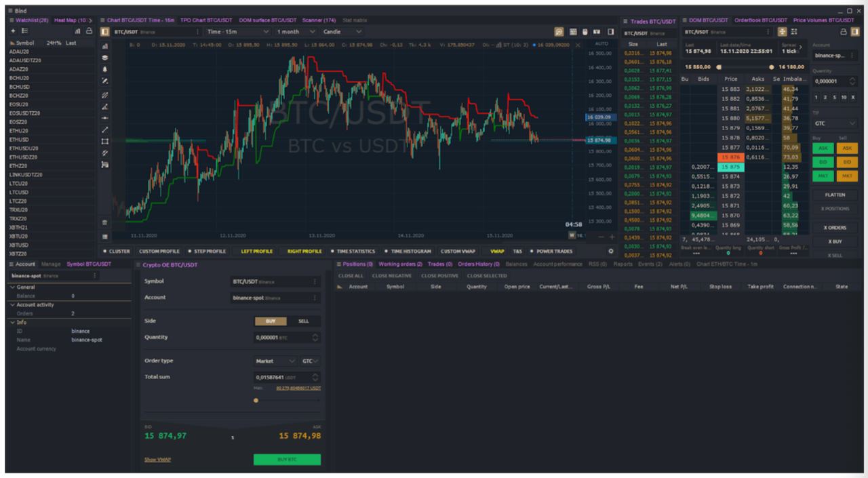Zoom in the chart with plus icon
The height and width of the screenshot is (478, 868).
[x=612, y=237]
